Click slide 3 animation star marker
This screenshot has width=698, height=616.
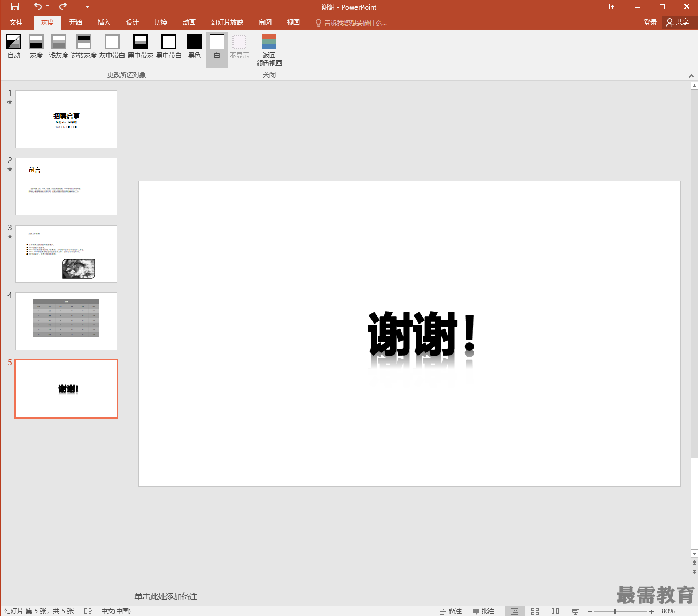coord(10,236)
